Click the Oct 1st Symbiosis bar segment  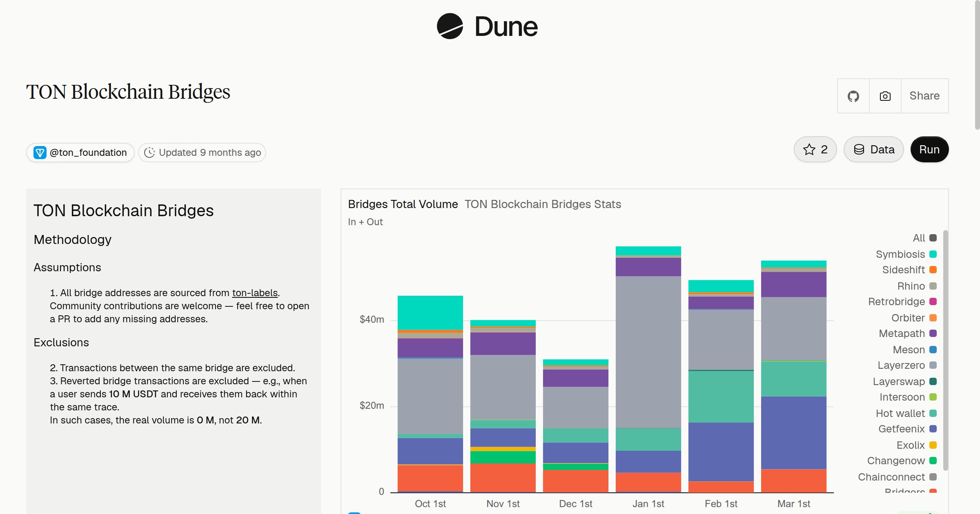tap(430, 312)
